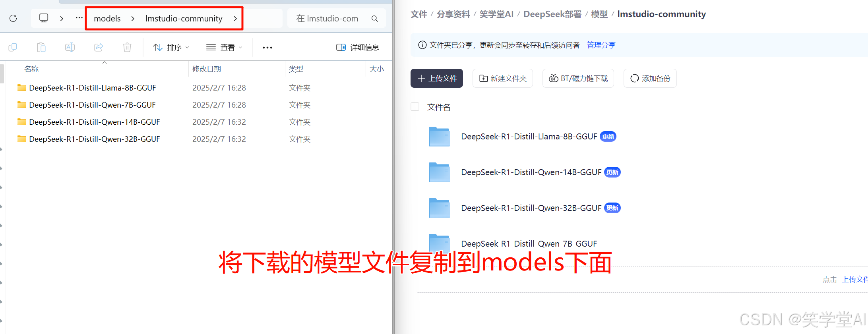868x334 pixels.
Task: Click 更新 badge next to Llama-8B-GGUF
Action: click(x=608, y=137)
